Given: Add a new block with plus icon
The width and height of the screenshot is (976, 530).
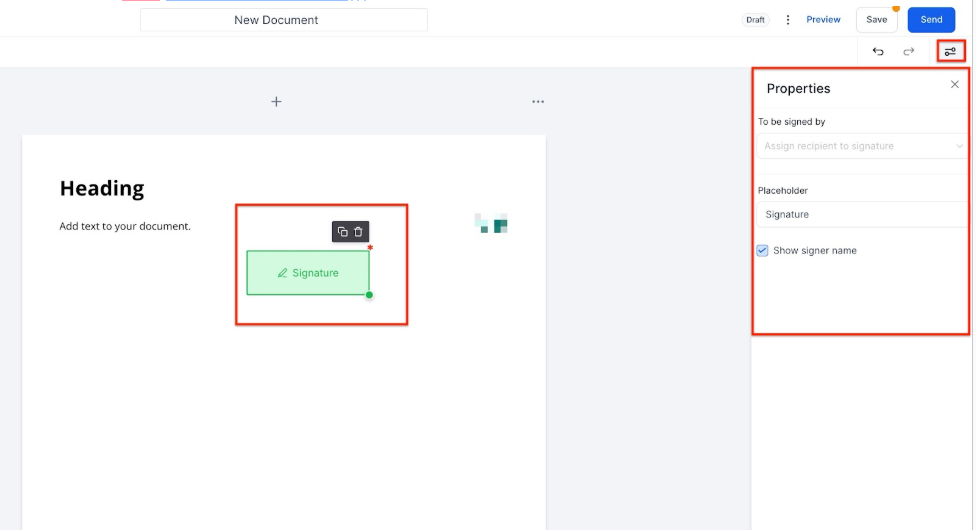Looking at the screenshot, I should click(x=276, y=102).
